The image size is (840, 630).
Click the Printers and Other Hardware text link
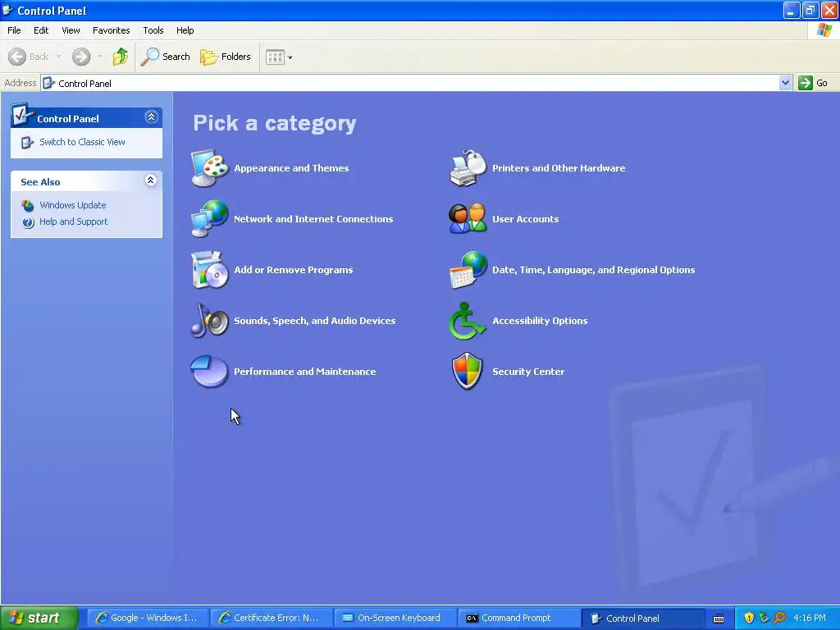pos(559,168)
